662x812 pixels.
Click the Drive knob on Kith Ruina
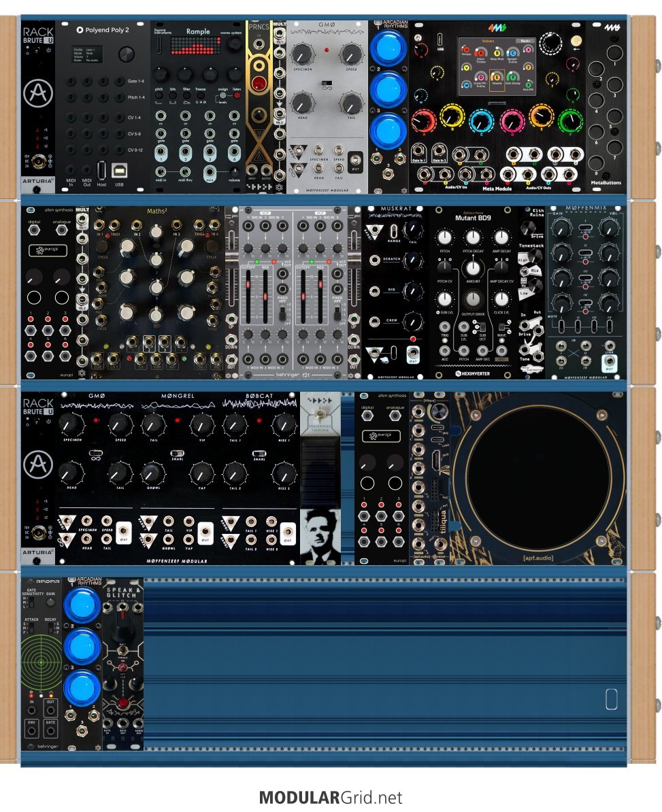(529, 229)
